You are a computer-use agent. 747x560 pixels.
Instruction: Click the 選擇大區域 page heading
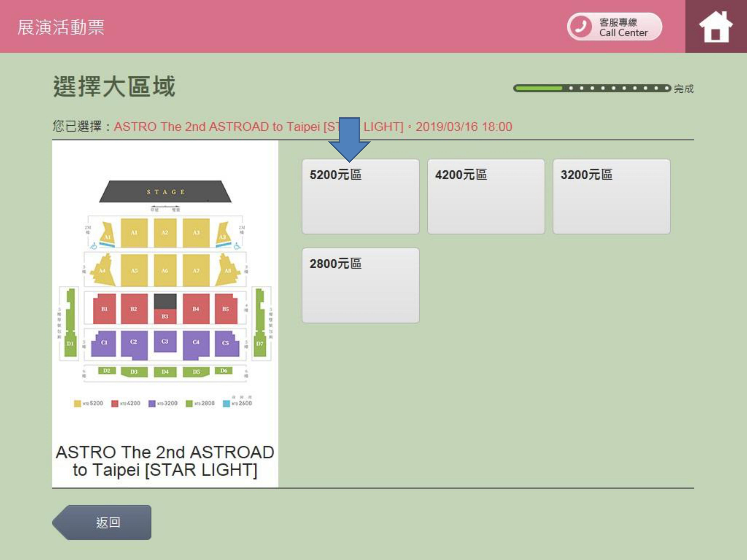click(114, 86)
